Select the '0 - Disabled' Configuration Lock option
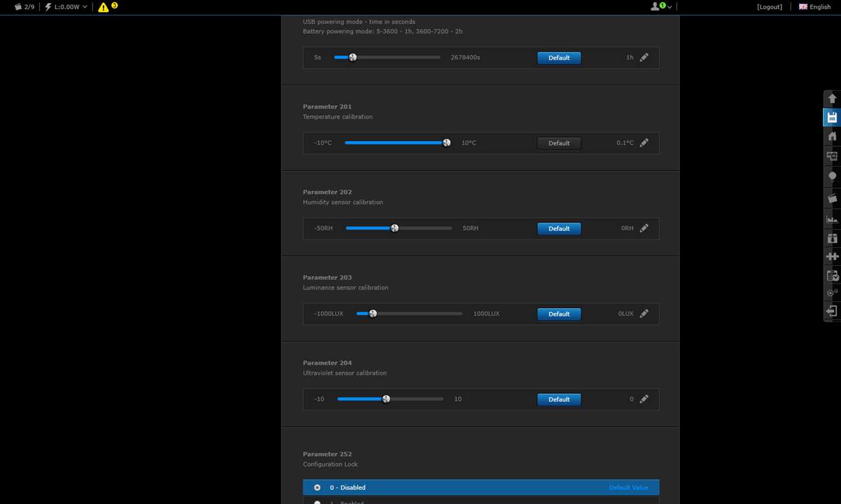Viewport: 841px width, 504px height. [x=317, y=488]
